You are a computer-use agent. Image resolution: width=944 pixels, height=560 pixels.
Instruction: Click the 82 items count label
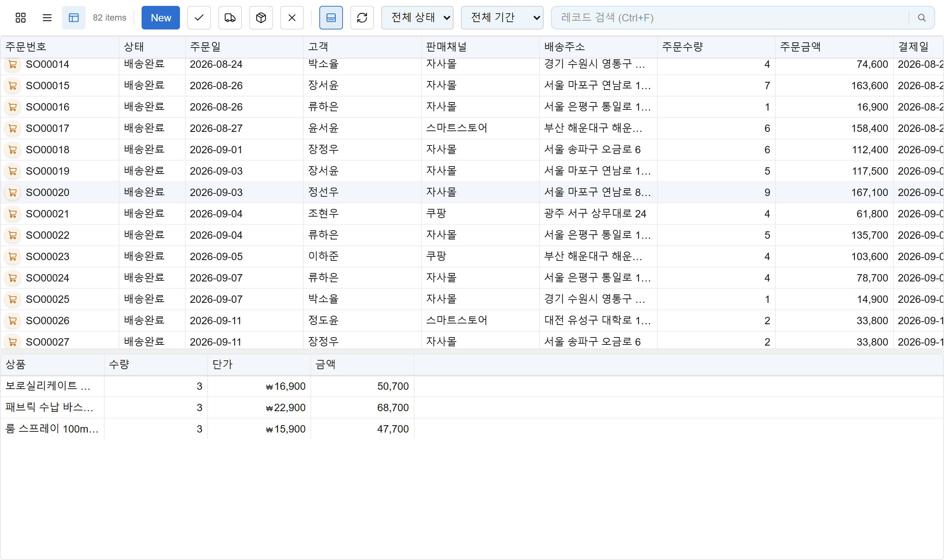pos(110,18)
